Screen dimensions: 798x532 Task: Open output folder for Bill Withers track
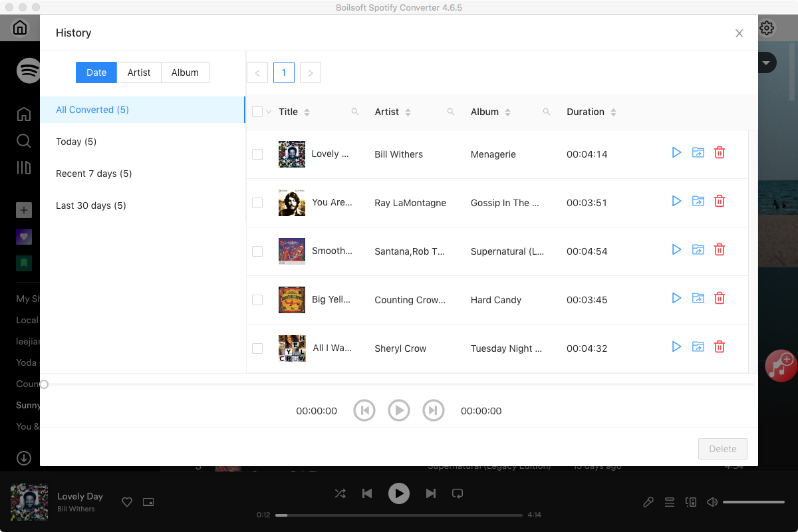pos(698,152)
